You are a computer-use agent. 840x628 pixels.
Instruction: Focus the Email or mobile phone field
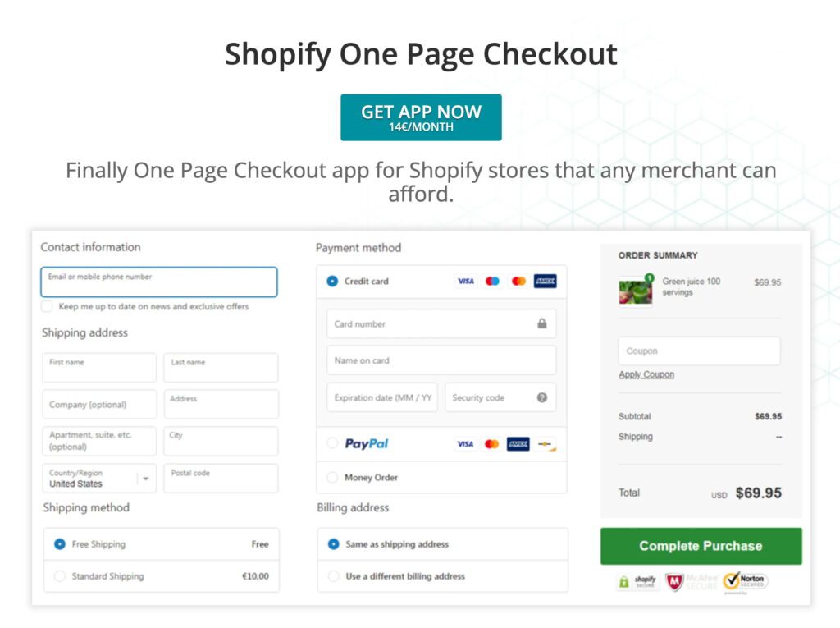tap(159, 282)
